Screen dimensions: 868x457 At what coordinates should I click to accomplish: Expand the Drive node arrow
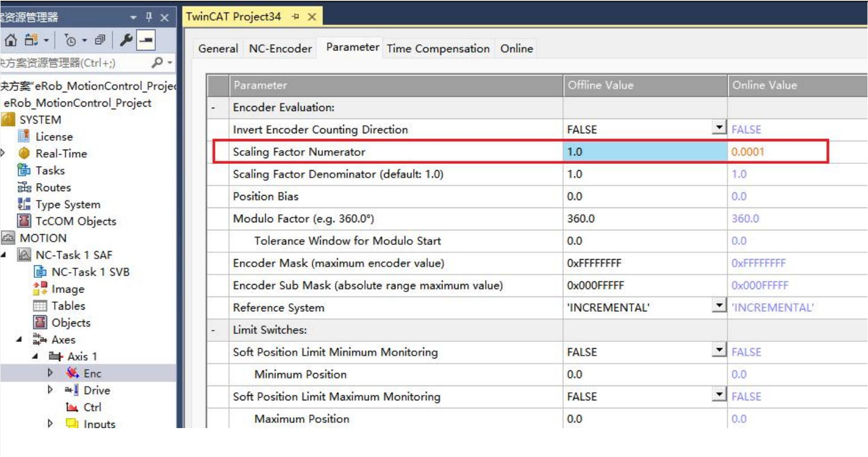(x=50, y=390)
